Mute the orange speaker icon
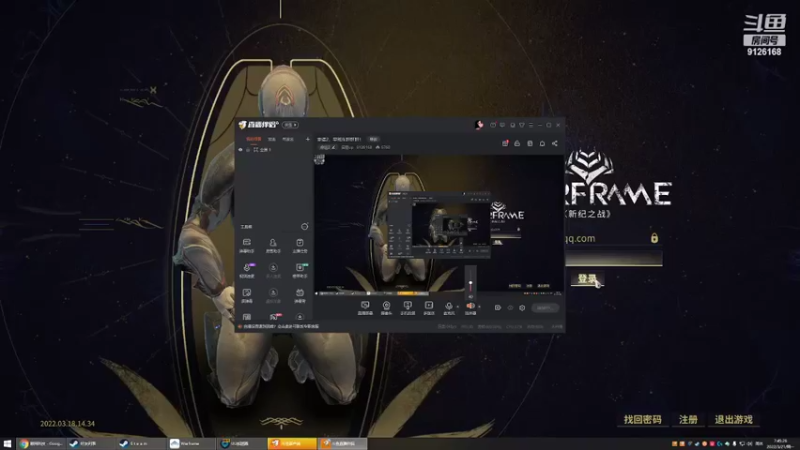 (x=470, y=308)
